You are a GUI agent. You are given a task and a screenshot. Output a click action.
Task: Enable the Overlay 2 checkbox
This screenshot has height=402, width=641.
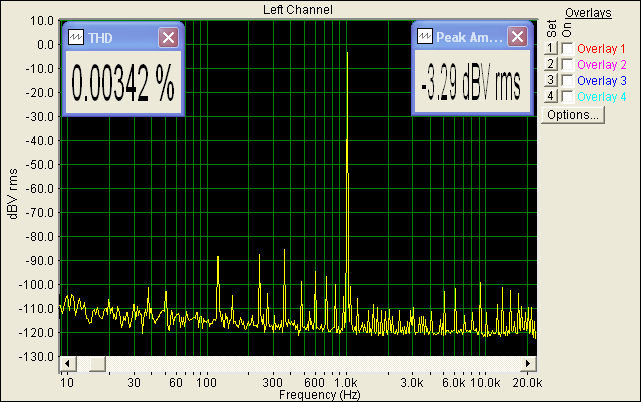(567, 65)
